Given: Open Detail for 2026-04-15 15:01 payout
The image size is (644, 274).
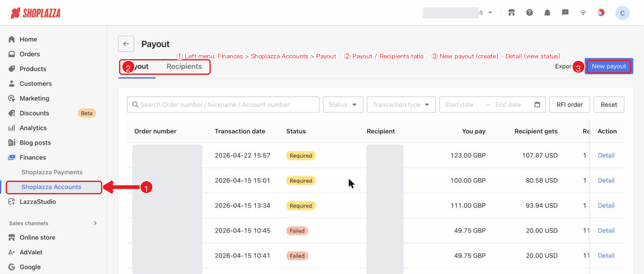Looking at the screenshot, I should [606, 181].
